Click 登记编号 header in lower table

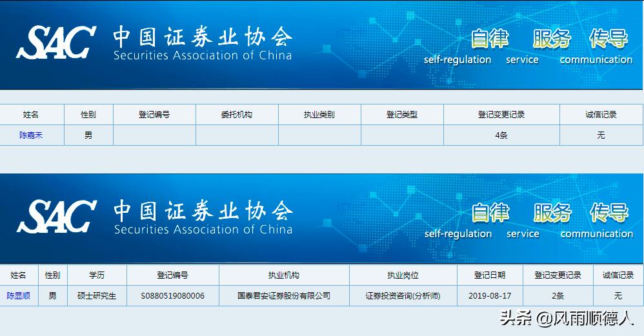tap(173, 275)
